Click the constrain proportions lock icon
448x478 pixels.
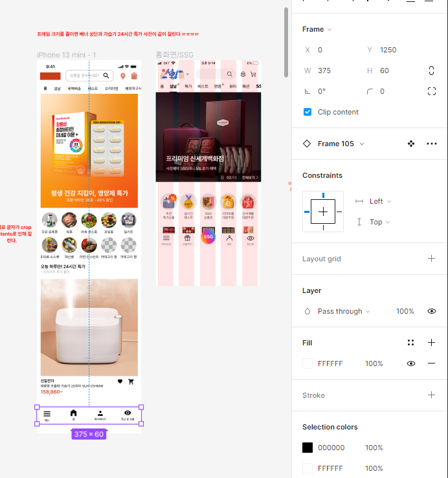431,71
